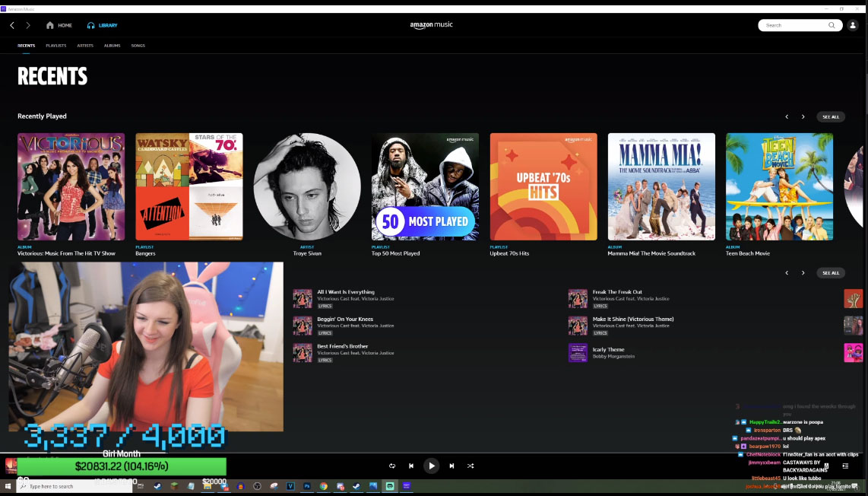Click the LYRICS badge under Make It Shine
The image size is (868, 496).
pyautogui.click(x=600, y=333)
